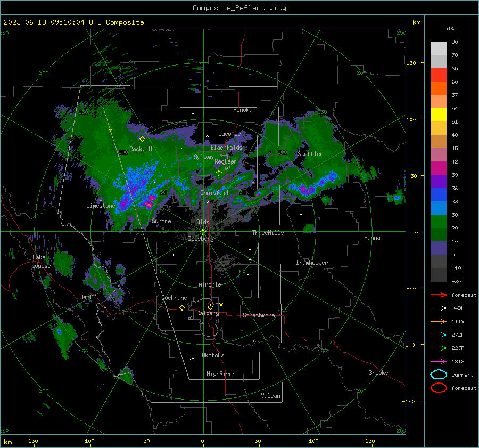Click the magenta 18TS arrow legend icon

(x=439, y=362)
